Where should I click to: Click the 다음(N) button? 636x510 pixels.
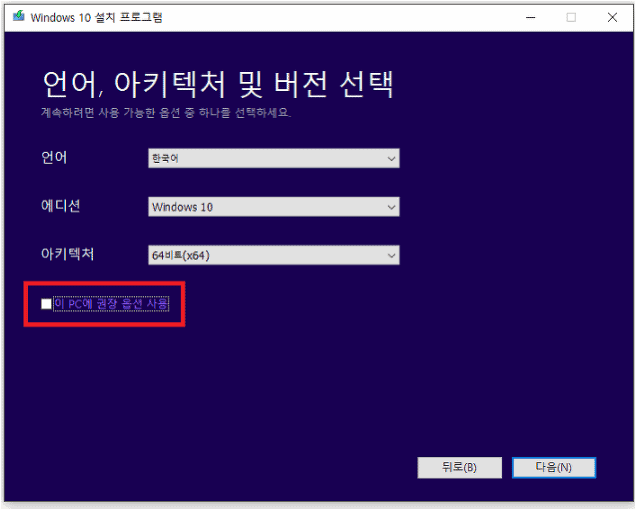[x=554, y=467]
